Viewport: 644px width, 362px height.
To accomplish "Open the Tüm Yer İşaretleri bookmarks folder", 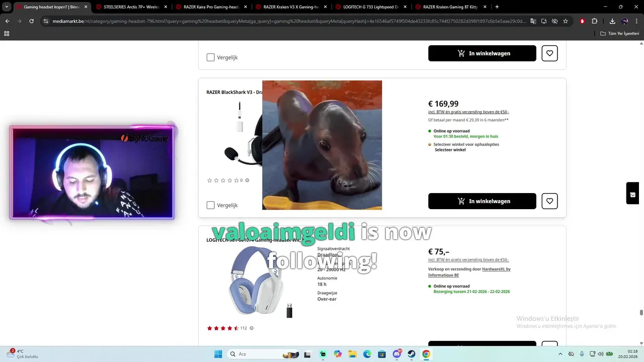I will 619,33.
